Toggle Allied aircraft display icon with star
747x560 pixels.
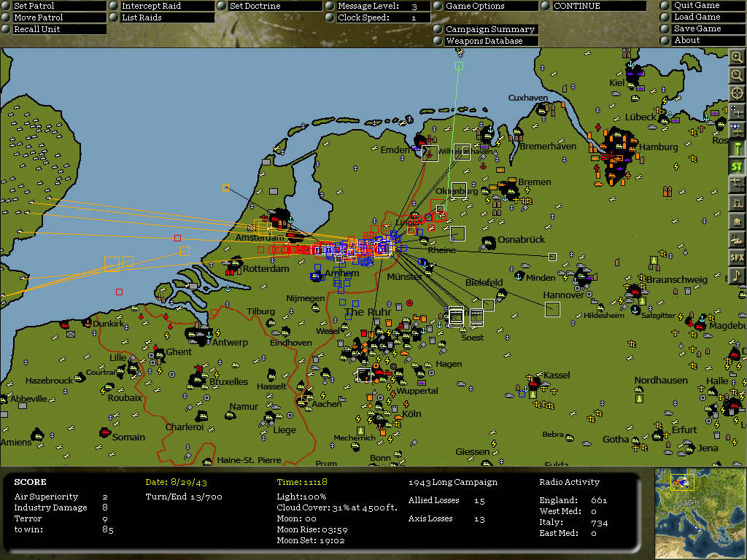tap(737, 130)
